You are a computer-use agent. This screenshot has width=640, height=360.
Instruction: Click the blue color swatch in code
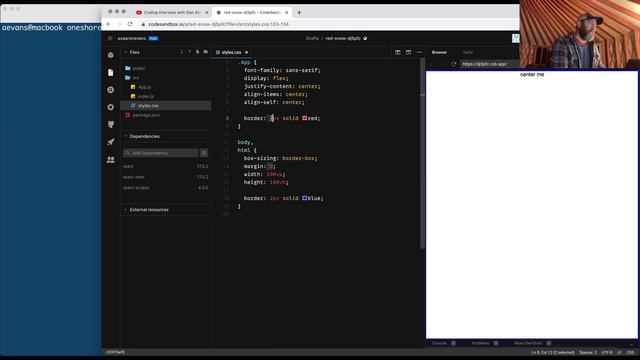[304, 198]
